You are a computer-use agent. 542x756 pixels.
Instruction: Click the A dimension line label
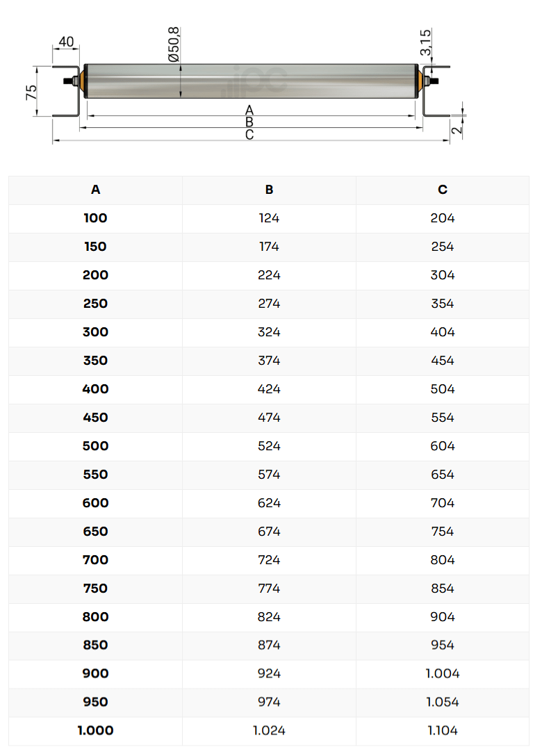pyautogui.click(x=249, y=110)
